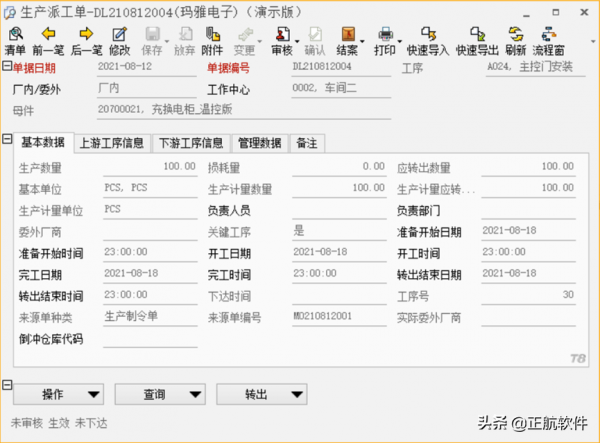Image resolution: width=600 pixels, height=443 pixels.
Task: Click the 工作中心 field 0002, 车间二
Action: coord(341,89)
